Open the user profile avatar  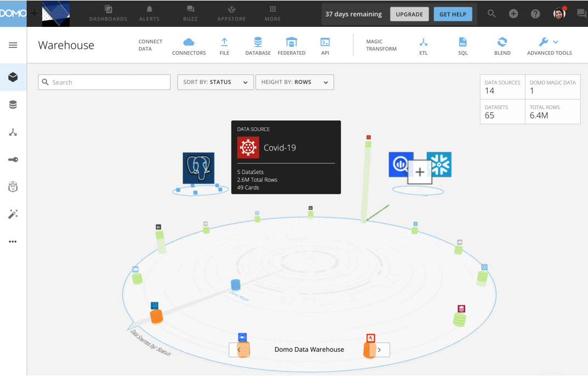click(559, 14)
